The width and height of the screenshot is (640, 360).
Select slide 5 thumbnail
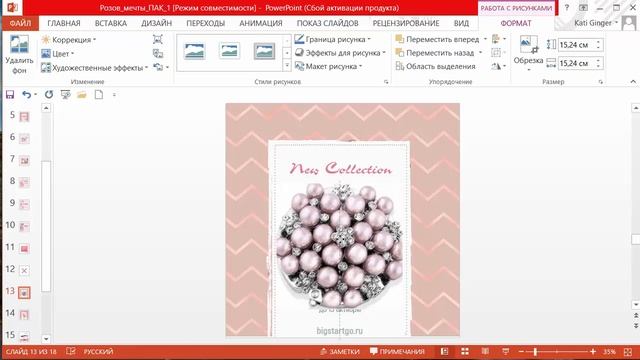tap(24, 117)
